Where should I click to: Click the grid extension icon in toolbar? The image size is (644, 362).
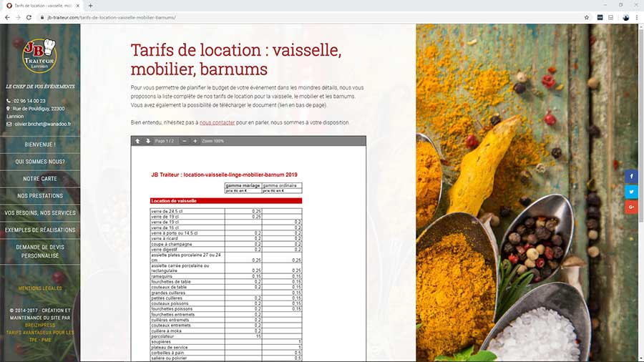coord(611,18)
